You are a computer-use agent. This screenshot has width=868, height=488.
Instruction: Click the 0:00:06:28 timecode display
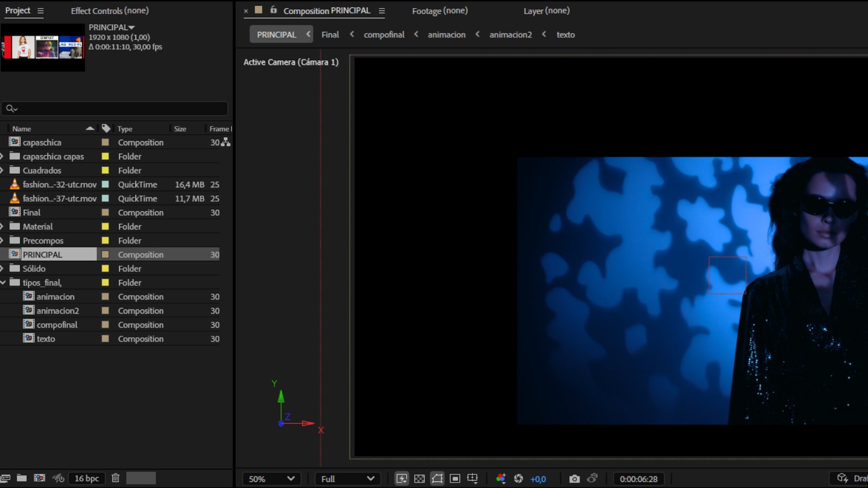(x=639, y=479)
